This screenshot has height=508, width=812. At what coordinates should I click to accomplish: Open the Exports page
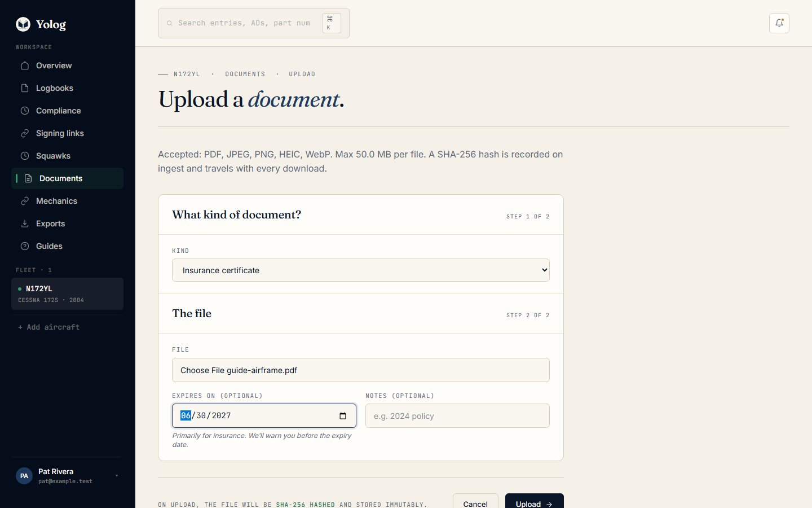[x=67, y=224]
